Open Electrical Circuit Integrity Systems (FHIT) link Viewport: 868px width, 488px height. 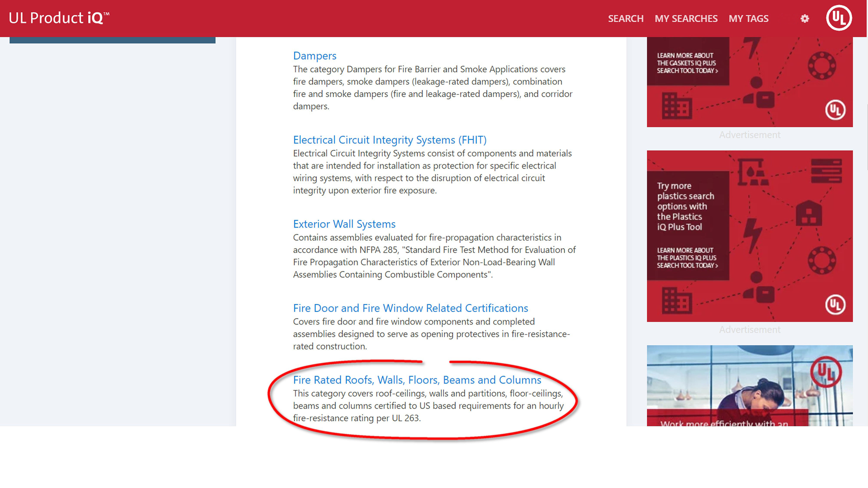pyautogui.click(x=390, y=140)
